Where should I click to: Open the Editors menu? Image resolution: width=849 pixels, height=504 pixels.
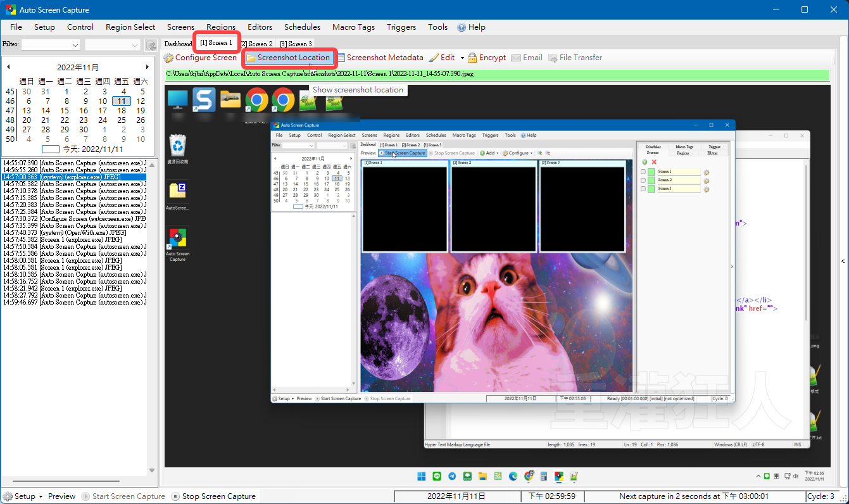[260, 27]
